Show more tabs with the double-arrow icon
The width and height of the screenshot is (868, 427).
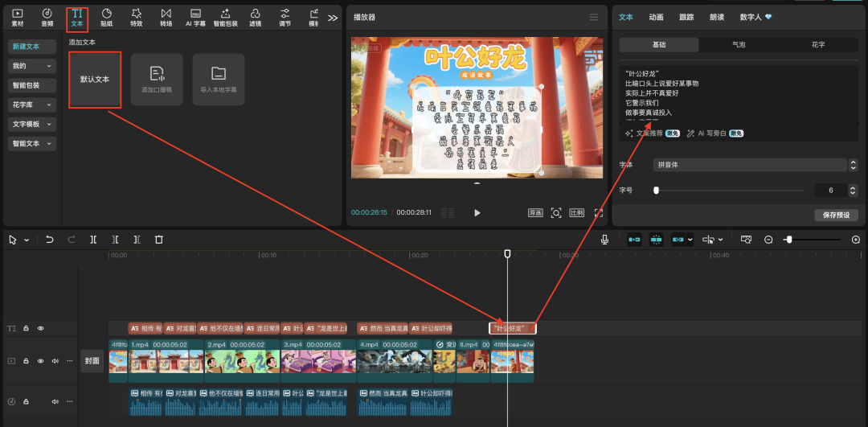click(x=332, y=18)
